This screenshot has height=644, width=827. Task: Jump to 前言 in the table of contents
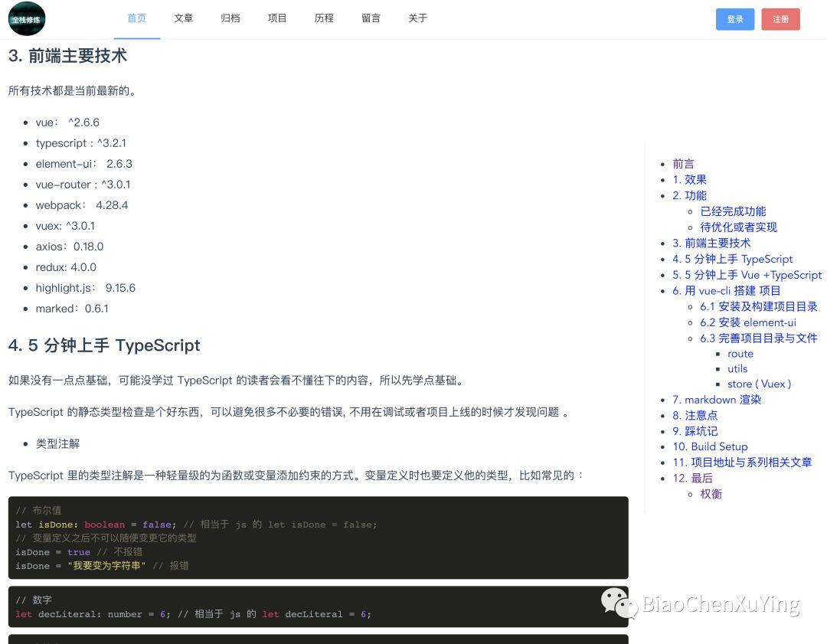[683, 164]
